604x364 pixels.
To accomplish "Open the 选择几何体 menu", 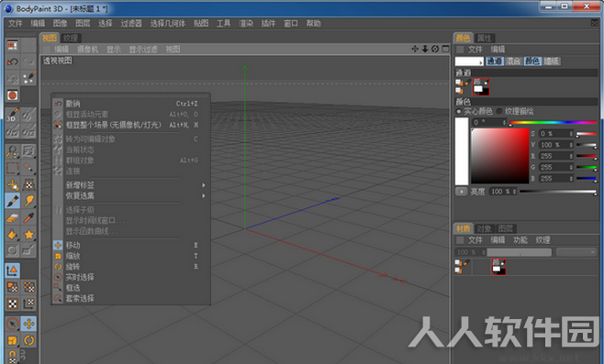I will pyautogui.click(x=168, y=24).
